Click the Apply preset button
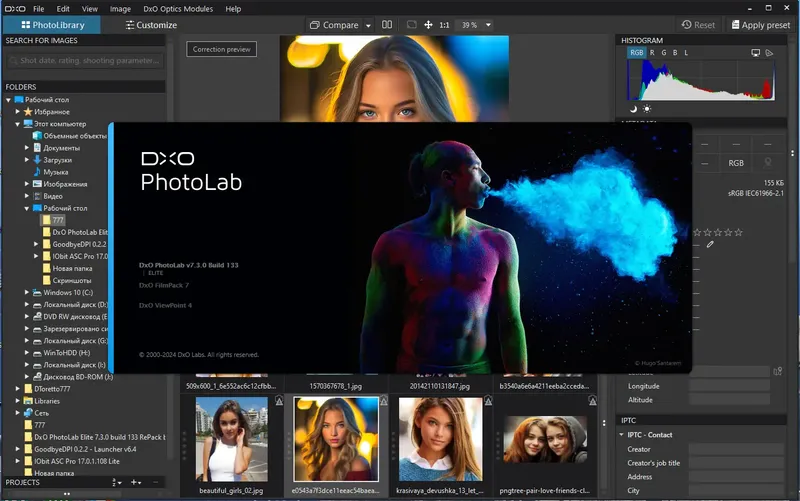The width and height of the screenshot is (800, 501). click(760, 24)
